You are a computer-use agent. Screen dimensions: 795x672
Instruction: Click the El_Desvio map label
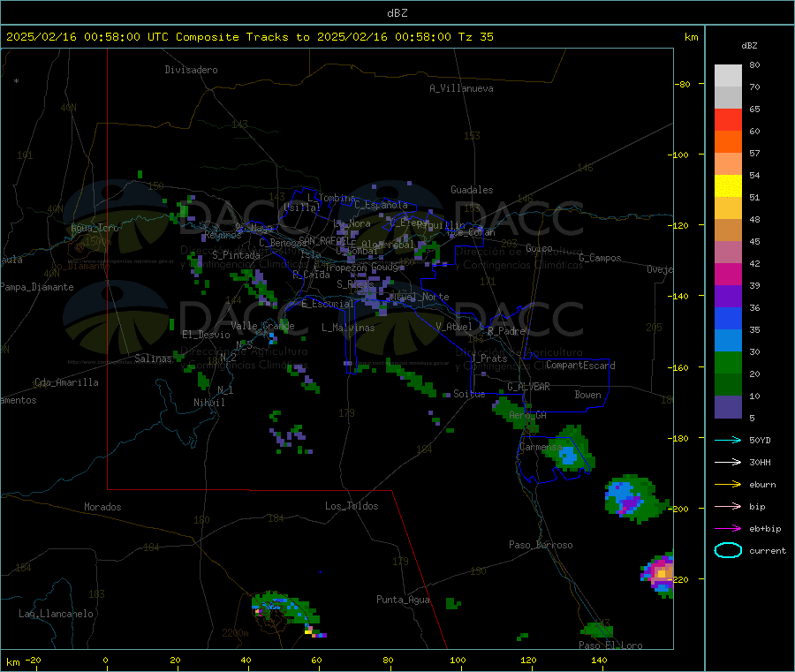coord(207,335)
